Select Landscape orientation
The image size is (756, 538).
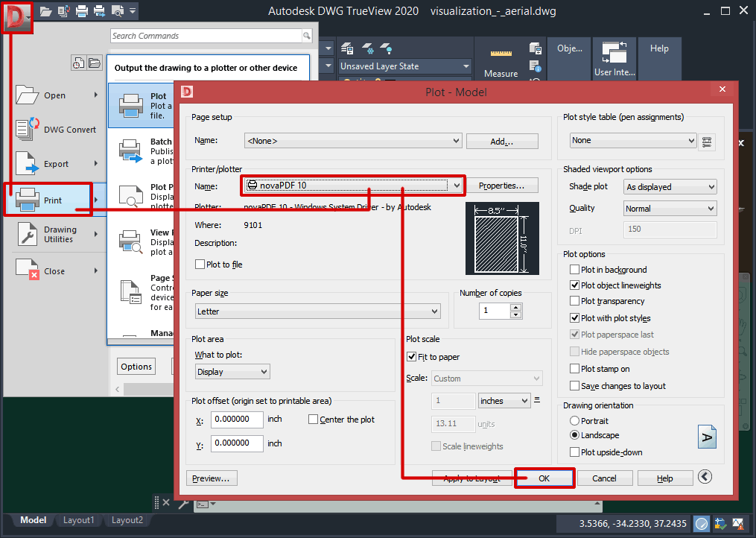click(x=574, y=434)
